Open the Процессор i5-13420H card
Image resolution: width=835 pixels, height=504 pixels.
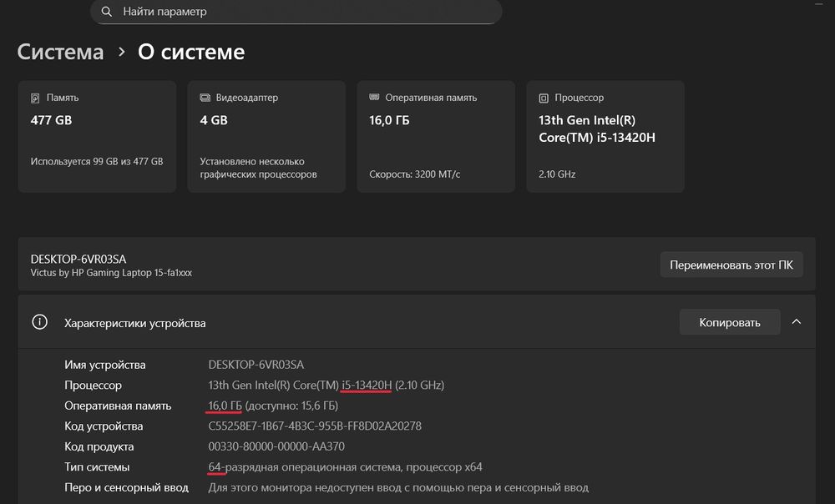(x=605, y=137)
